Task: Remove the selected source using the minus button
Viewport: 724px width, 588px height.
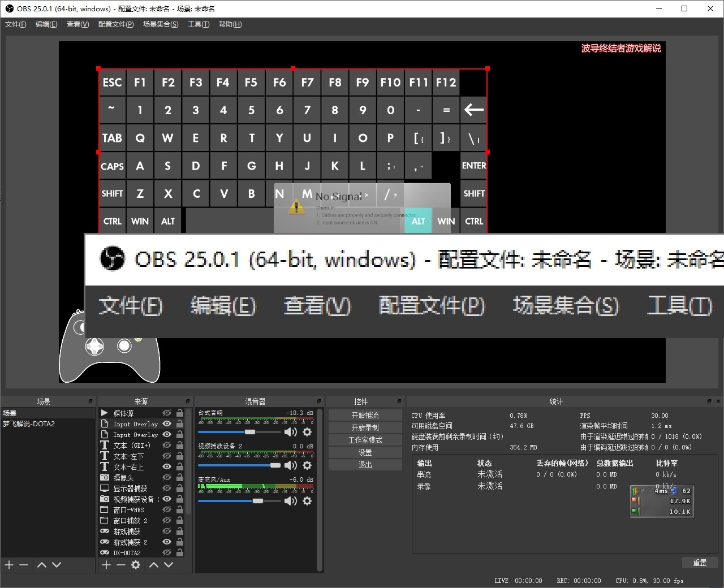Action: click(120, 565)
